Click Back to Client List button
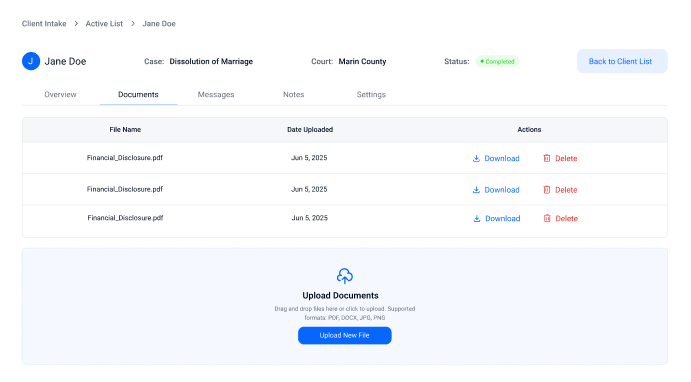This screenshot has height=382, width=691. pos(622,61)
